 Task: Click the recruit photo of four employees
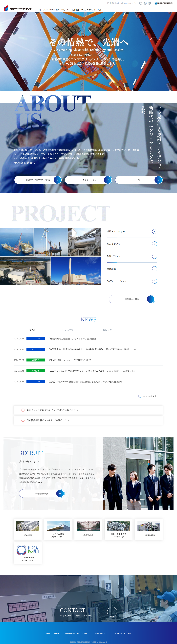pos(138,474)
